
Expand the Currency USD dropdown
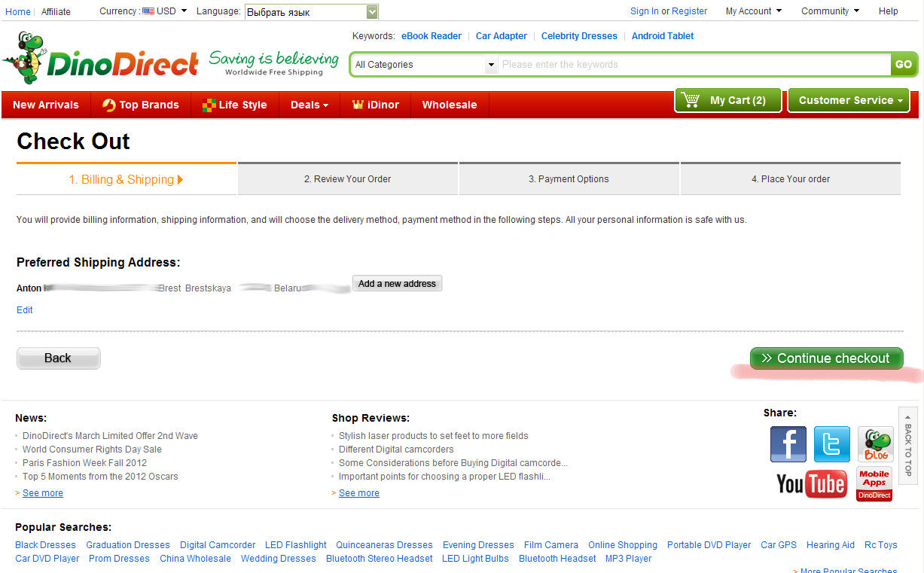coord(165,11)
